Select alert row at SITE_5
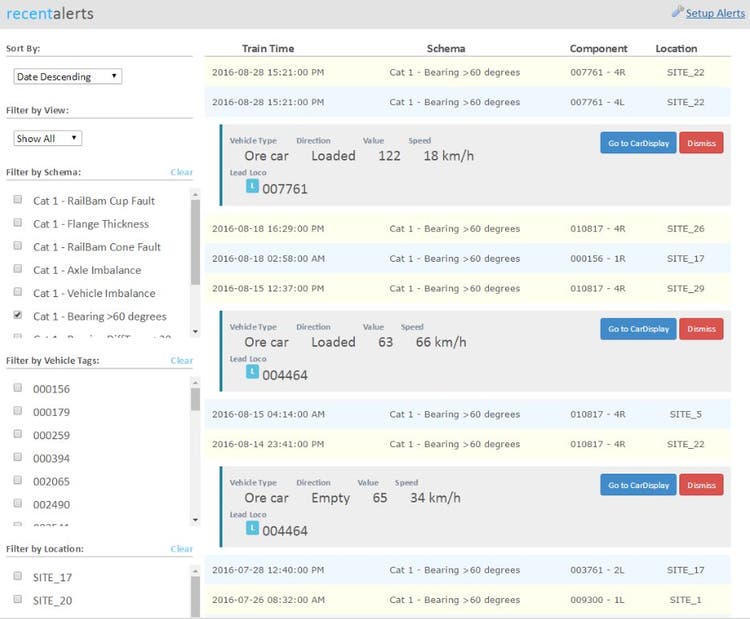Viewport: 750px width, 619px height. [467, 414]
